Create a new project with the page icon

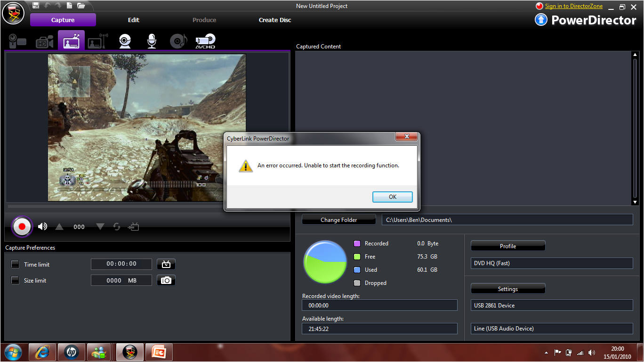(x=69, y=6)
